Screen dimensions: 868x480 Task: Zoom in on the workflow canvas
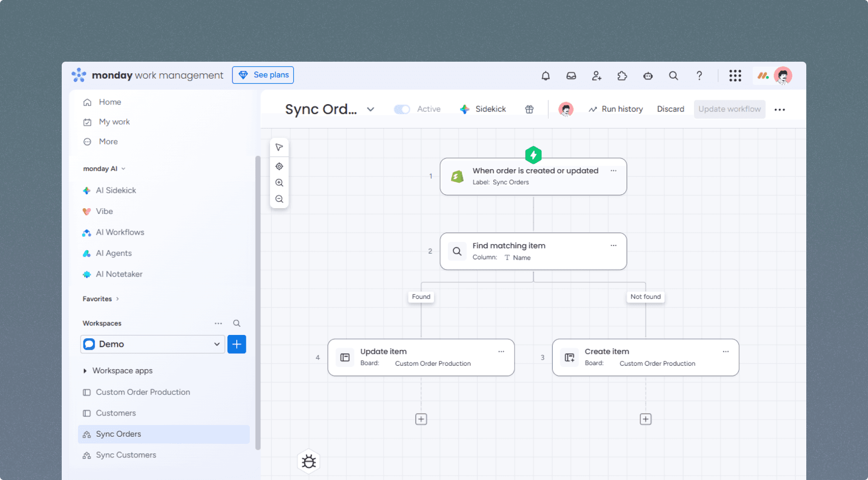(x=279, y=183)
